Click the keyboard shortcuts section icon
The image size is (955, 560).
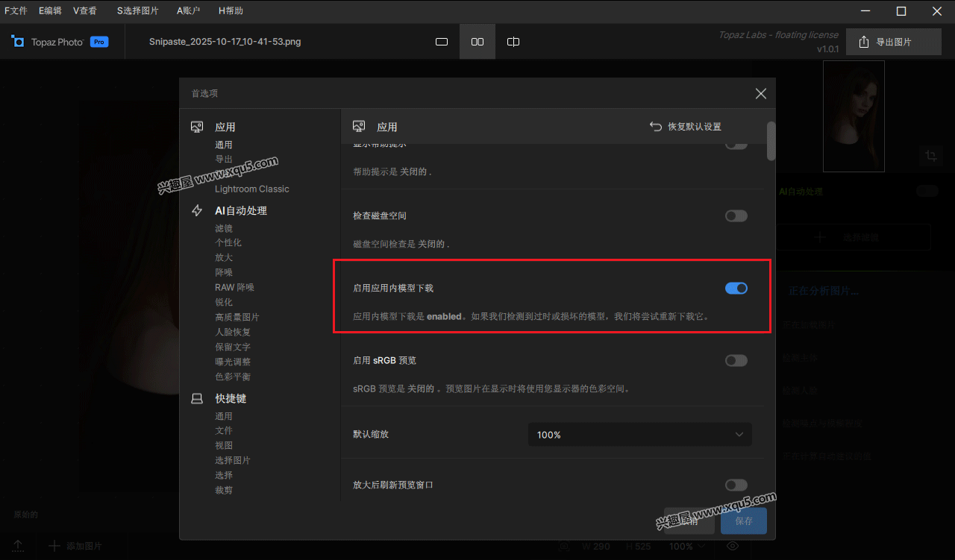tap(197, 399)
